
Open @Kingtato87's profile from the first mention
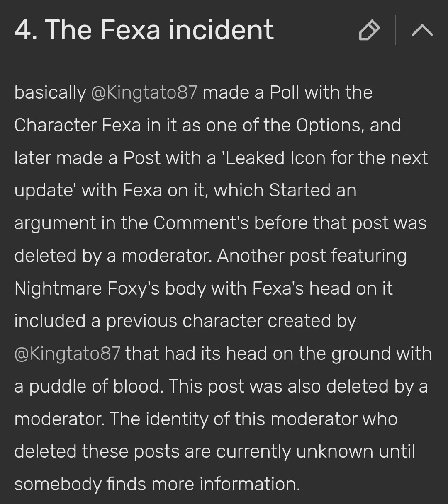point(144,92)
